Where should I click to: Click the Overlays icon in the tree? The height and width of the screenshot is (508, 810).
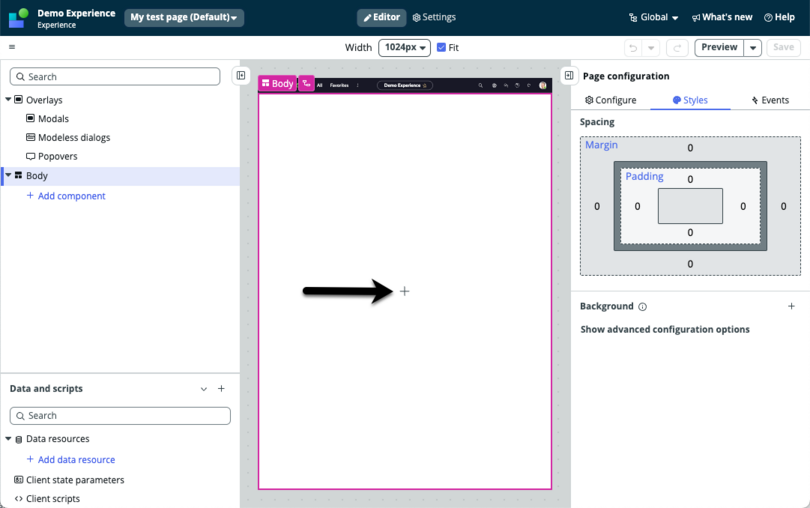click(x=19, y=99)
